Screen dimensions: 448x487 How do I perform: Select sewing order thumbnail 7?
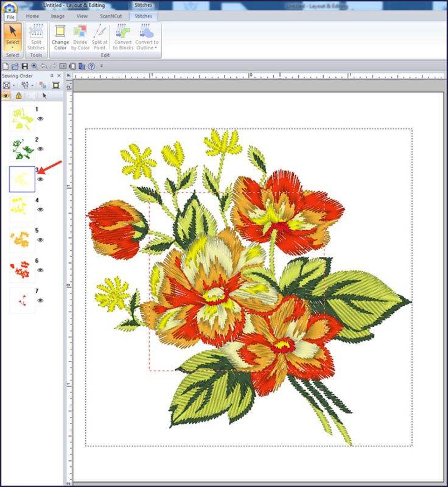pos(22,300)
